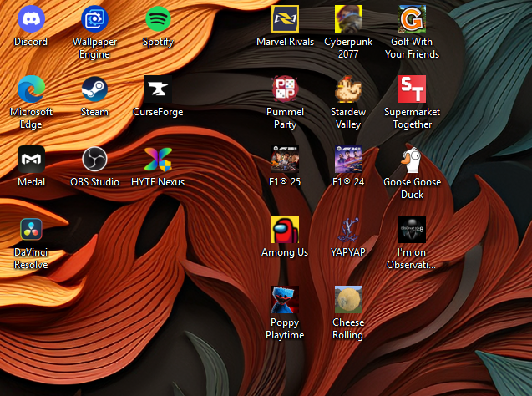532x396 pixels.
Task: Click the Poppy Playtime icon
Action: (285, 300)
